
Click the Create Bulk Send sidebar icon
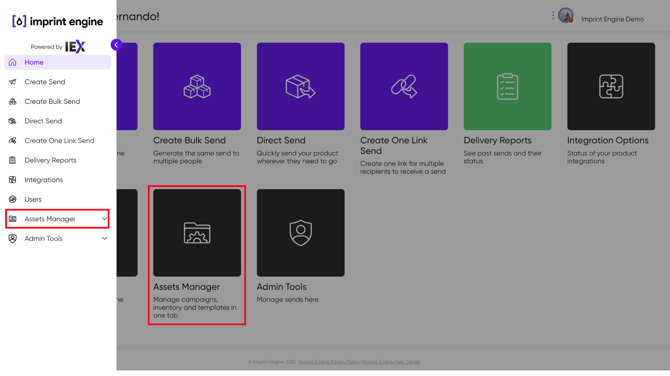[12, 102]
